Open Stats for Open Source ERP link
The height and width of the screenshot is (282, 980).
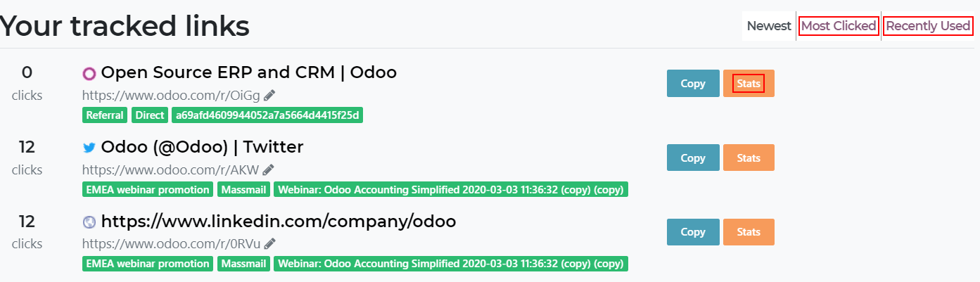(x=749, y=84)
